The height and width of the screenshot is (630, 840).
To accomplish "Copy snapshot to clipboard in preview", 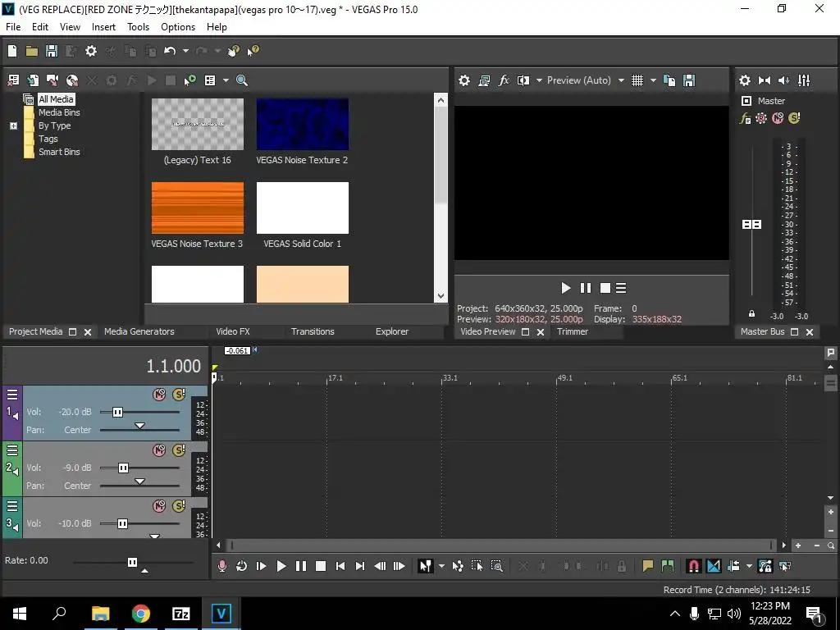I will (669, 80).
